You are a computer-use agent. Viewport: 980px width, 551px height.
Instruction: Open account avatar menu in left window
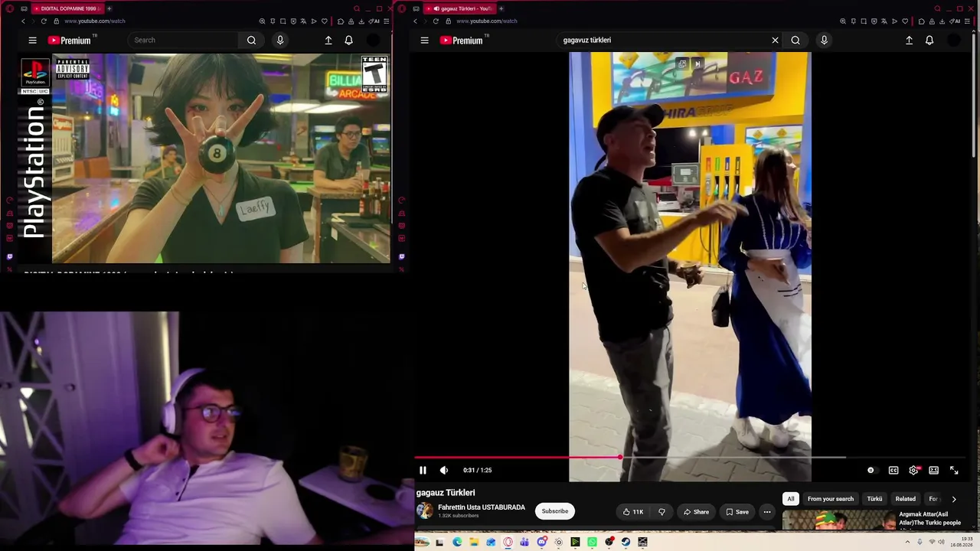tap(374, 41)
